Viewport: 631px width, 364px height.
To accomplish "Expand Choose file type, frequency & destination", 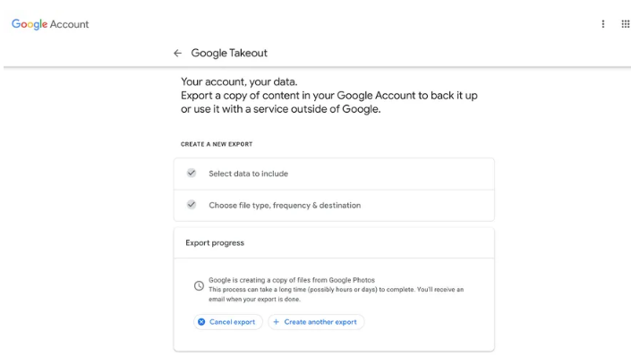I will pyautogui.click(x=285, y=205).
